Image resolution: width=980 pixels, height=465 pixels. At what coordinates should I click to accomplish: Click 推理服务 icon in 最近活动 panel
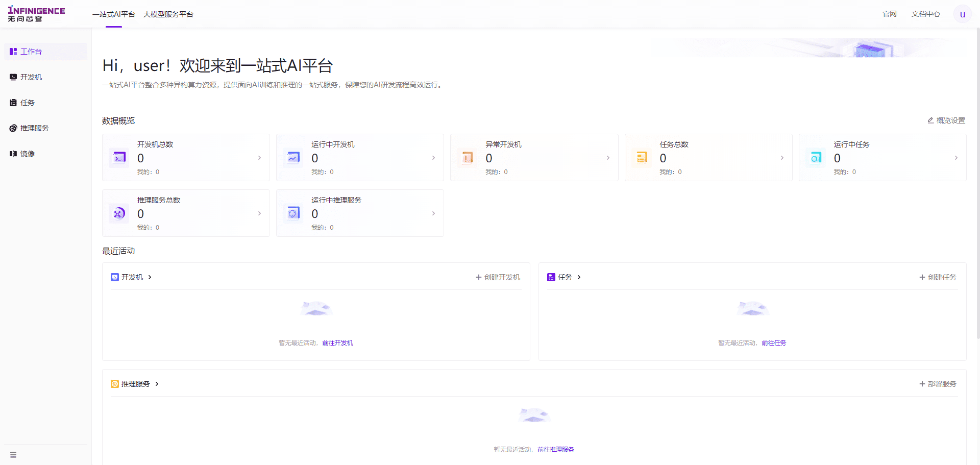115,384
